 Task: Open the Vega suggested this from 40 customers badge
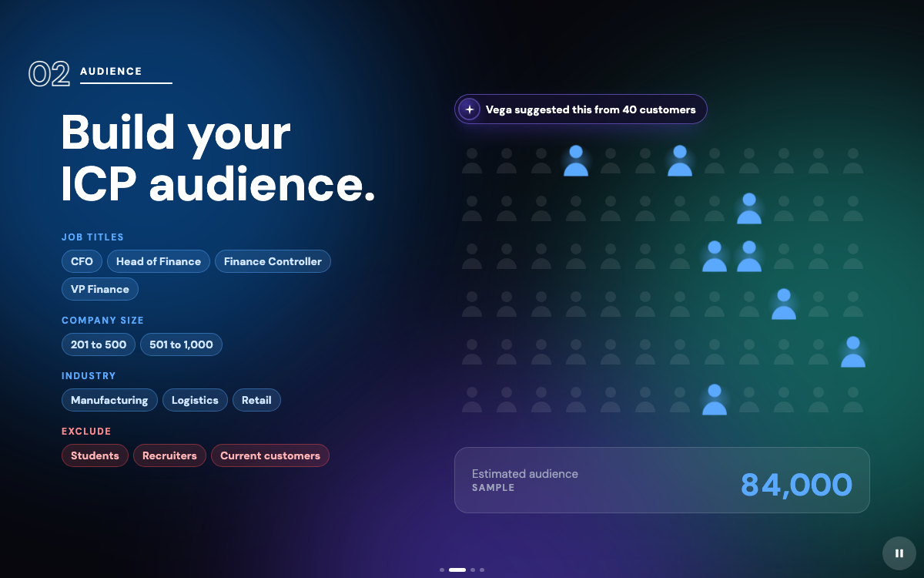click(x=581, y=109)
